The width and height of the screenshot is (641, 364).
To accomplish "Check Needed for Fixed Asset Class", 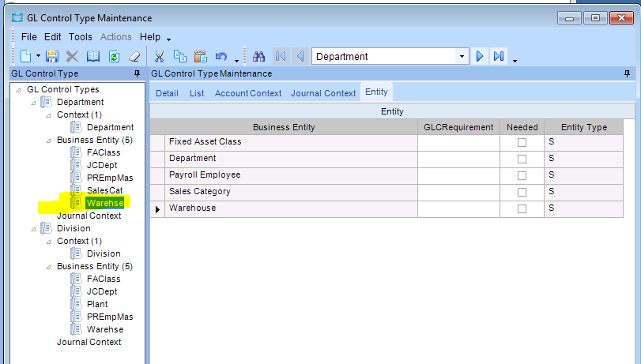I will pos(522,143).
